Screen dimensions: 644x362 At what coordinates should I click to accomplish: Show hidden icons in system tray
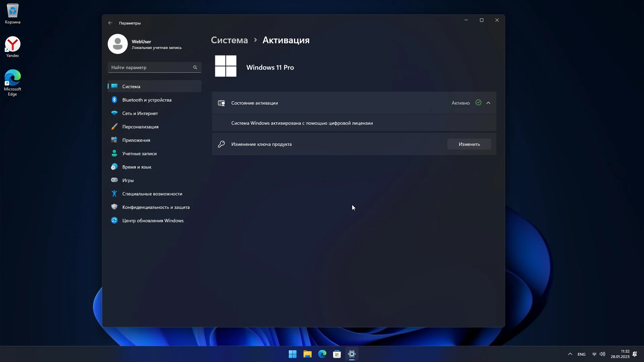570,354
